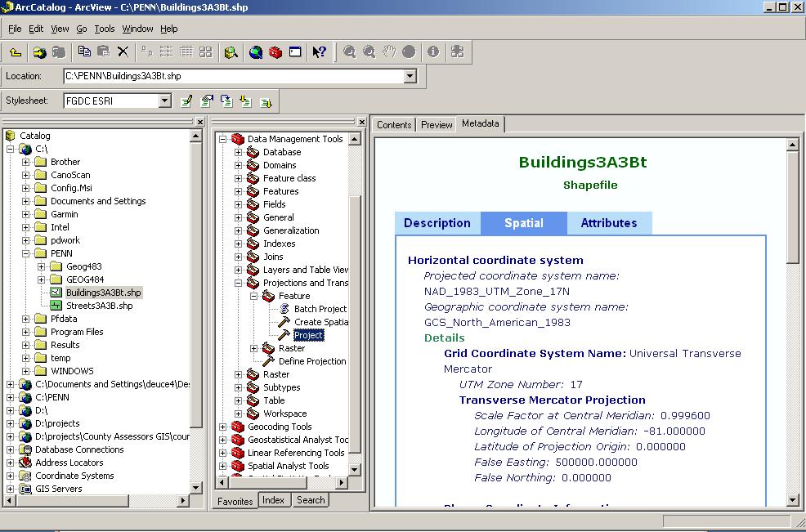The image size is (806, 532).
Task: Click the Edit Metadata pencil icon
Action: coord(187,101)
